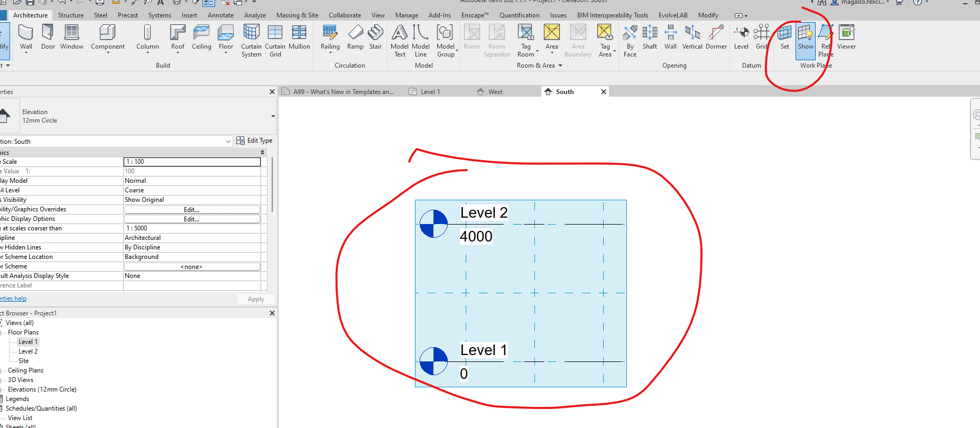This screenshot has width=980, height=428.
Task: Select the Ceiling tool
Action: (x=201, y=38)
